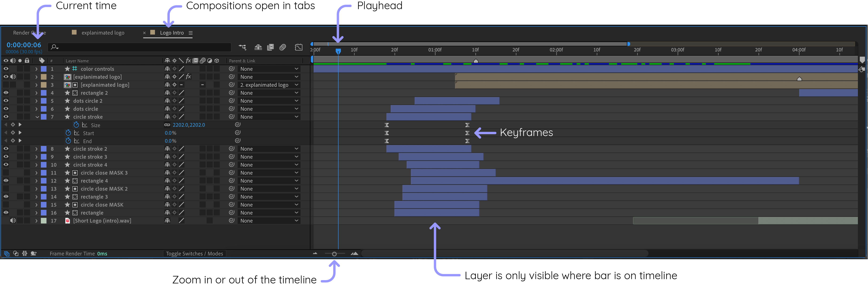Click the Toggle Switches / Modes button
This screenshot has width=868, height=286.
pyautogui.click(x=194, y=253)
